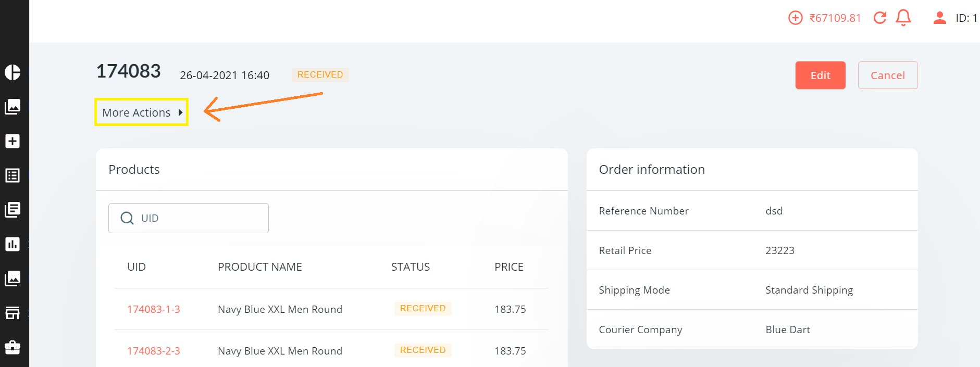Open the bar chart reports icon

(13, 244)
